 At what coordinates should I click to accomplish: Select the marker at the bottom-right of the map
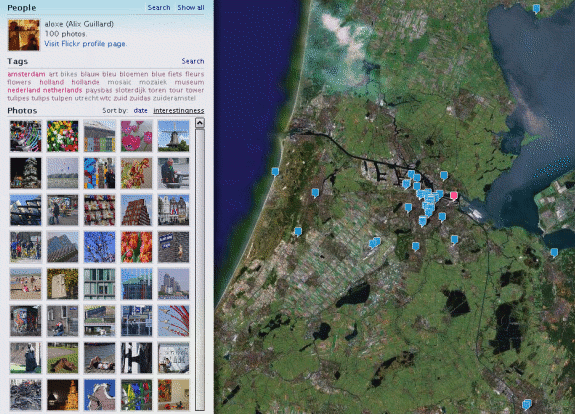(x=527, y=404)
